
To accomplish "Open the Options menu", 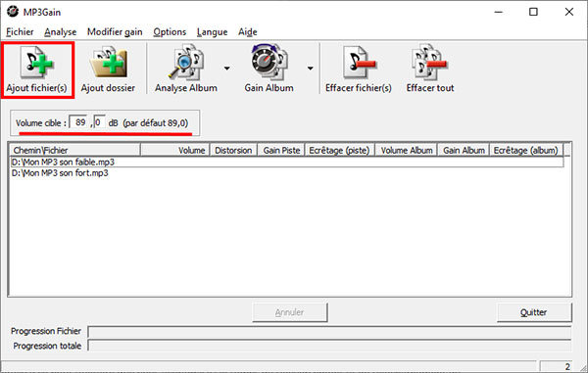I will pyautogui.click(x=170, y=32).
